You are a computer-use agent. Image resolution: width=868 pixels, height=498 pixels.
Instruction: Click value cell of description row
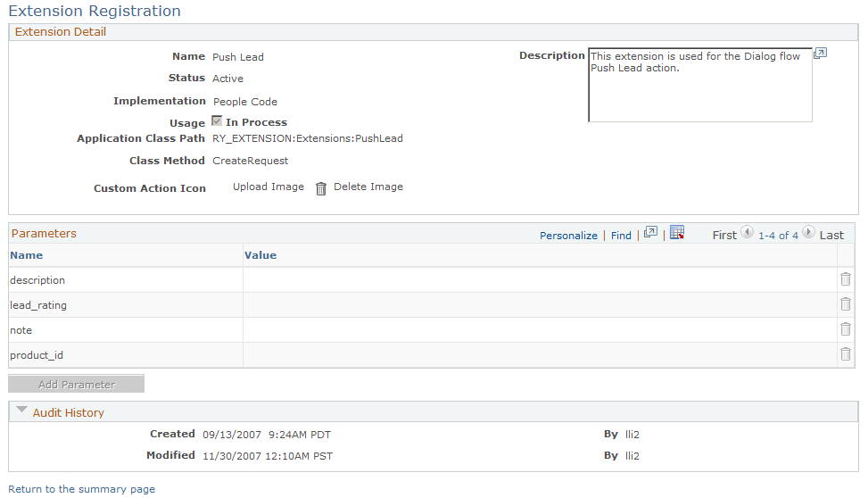click(540, 280)
